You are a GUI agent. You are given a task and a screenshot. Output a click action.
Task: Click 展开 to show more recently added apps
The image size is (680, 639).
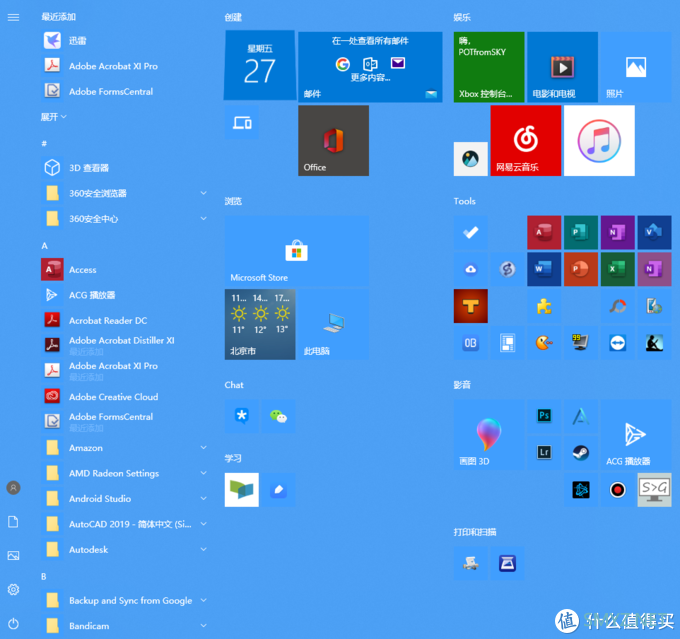(x=53, y=117)
